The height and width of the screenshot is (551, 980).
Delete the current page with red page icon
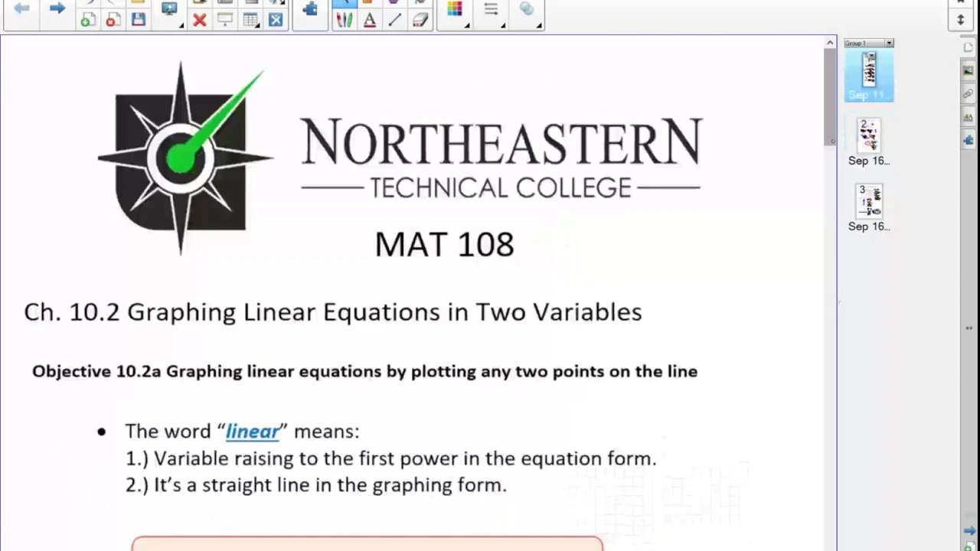(x=113, y=20)
